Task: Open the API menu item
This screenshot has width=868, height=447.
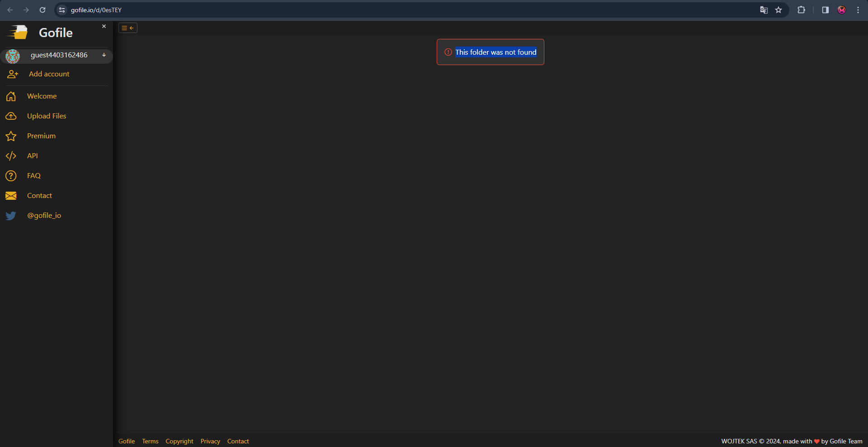Action: 33,156
